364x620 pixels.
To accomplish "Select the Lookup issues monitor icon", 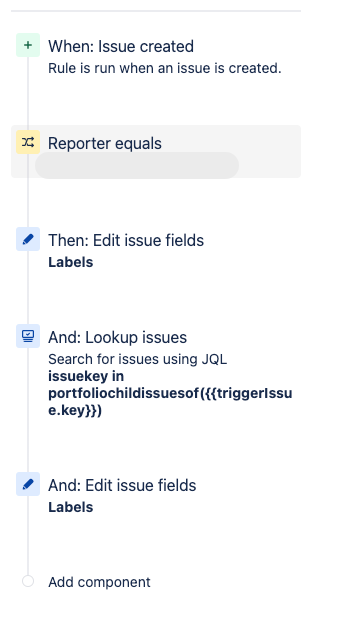I will pyautogui.click(x=28, y=336).
